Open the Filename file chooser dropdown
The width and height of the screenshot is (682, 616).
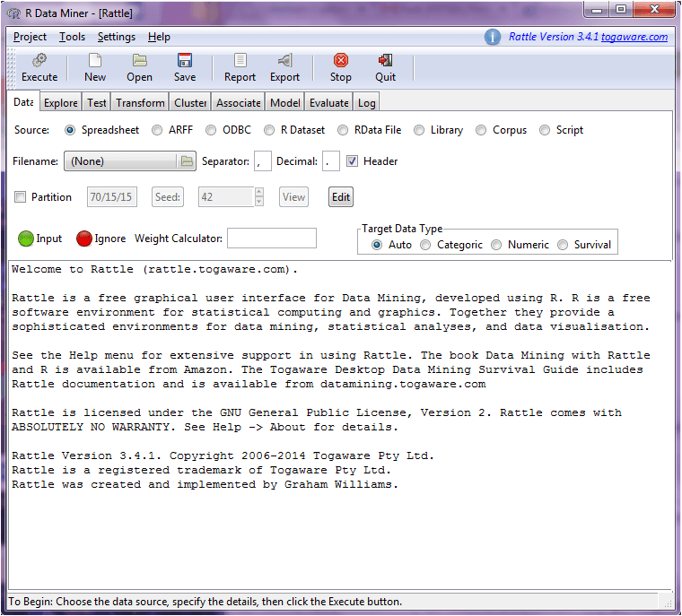click(129, 161)
